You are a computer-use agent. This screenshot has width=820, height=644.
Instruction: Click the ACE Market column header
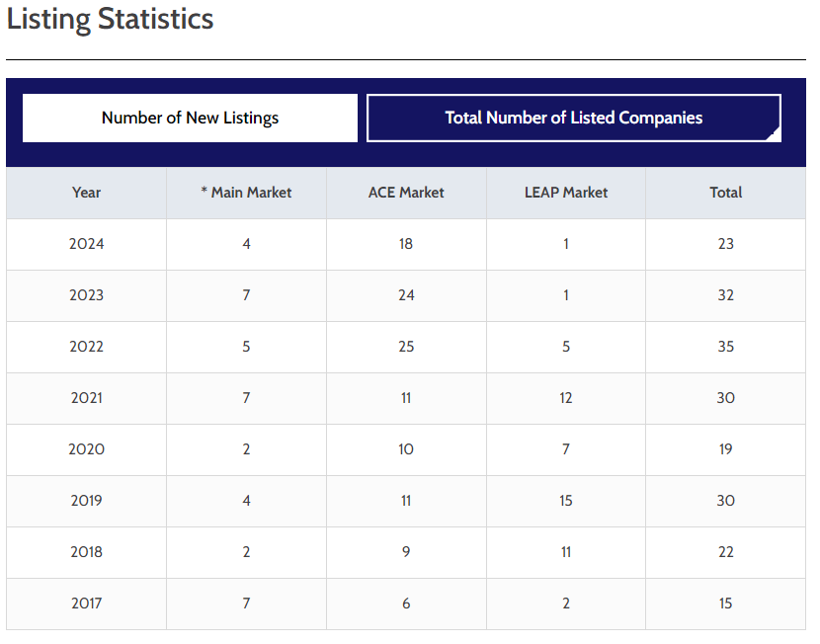click(x=406, y=193)
